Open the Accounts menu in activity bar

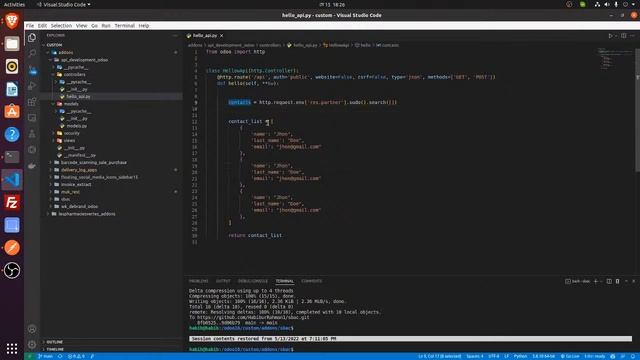[32, 329]
